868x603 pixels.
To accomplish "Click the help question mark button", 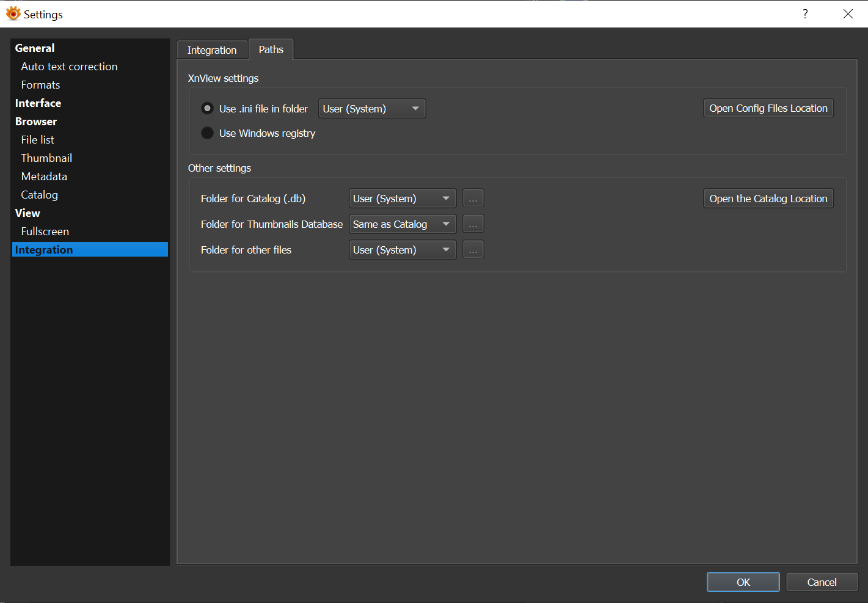I will click(805, 14).
